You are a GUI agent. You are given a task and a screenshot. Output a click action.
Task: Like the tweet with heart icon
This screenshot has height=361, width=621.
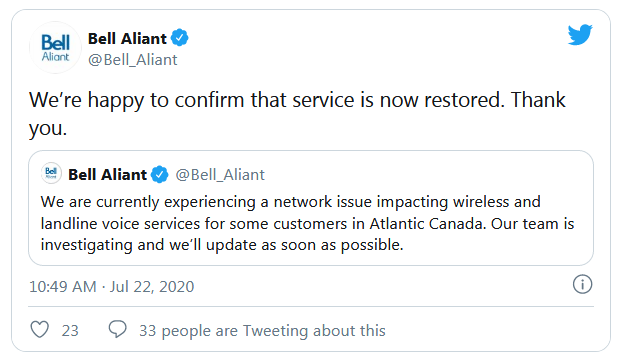point(40,329)
